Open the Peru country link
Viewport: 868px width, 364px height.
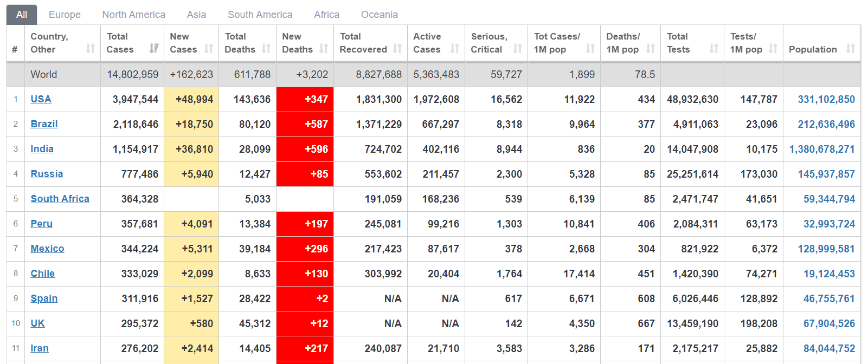click(x=41, y=224)
